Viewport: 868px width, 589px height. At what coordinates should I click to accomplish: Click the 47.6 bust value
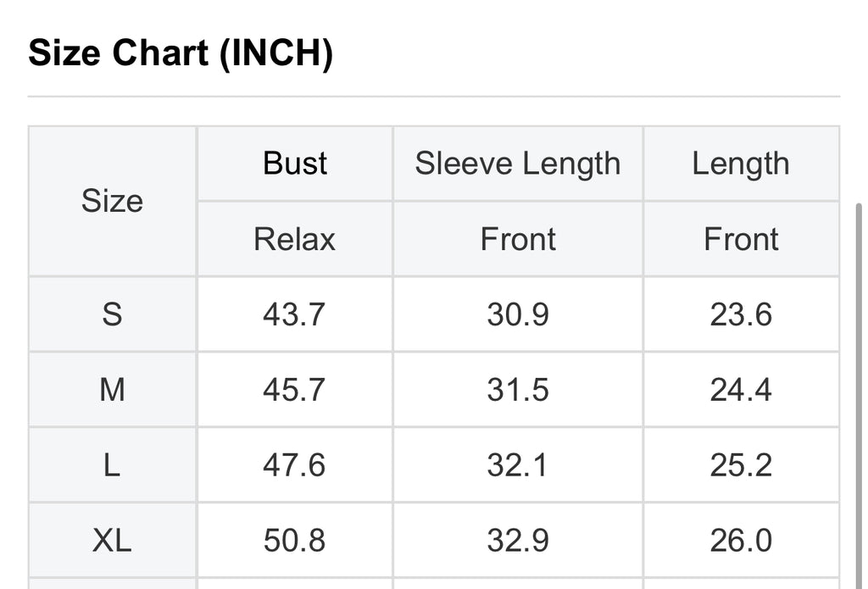pos(294,465)
